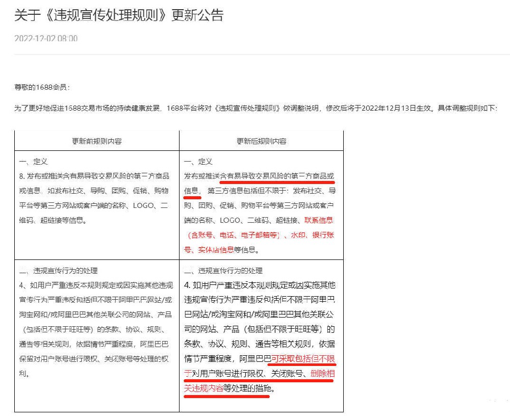Viewport: 510px width, 420px height.
Task: Click the line starting '8. 发布或推送含有易导致交易风险'
Action: pyautogui.click(x=94, y=176)
